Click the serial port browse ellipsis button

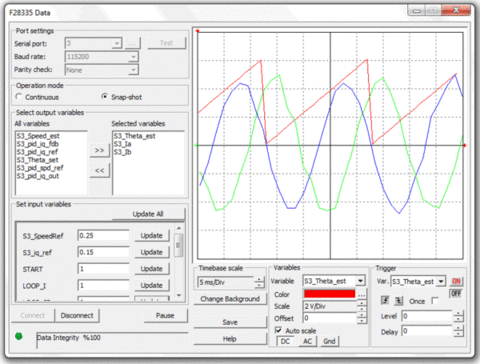click(132, 43)
